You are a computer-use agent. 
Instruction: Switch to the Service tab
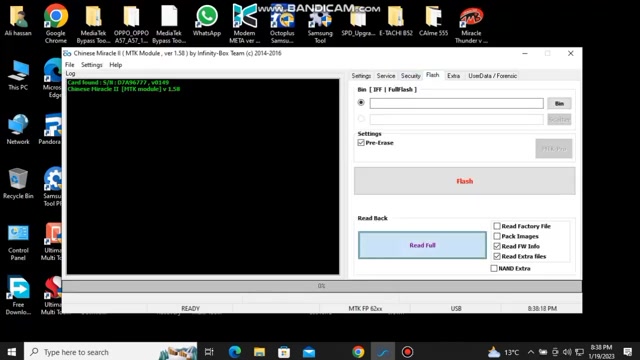pyautogui.click(x=386, y=76)
